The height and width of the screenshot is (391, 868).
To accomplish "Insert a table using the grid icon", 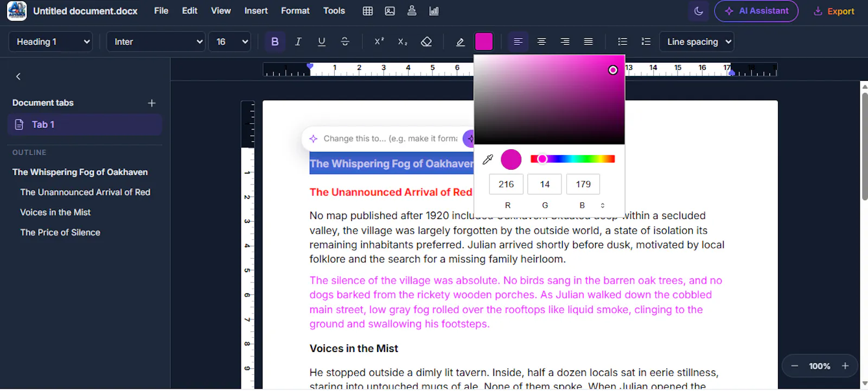I will (x=367, y=11).
